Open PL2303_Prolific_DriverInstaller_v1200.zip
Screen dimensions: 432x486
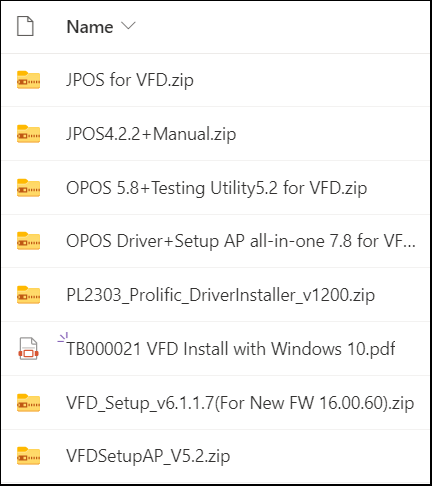tap(220, 295)
